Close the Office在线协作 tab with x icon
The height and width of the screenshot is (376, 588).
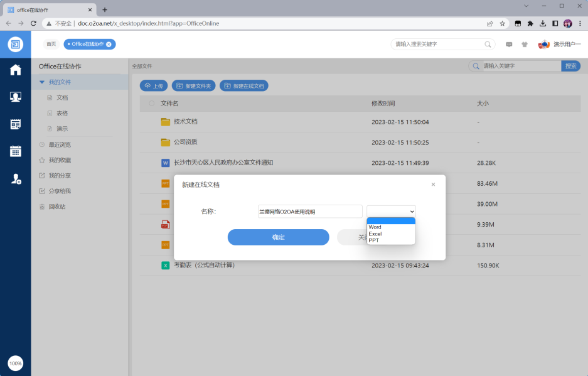click(109, 44)
